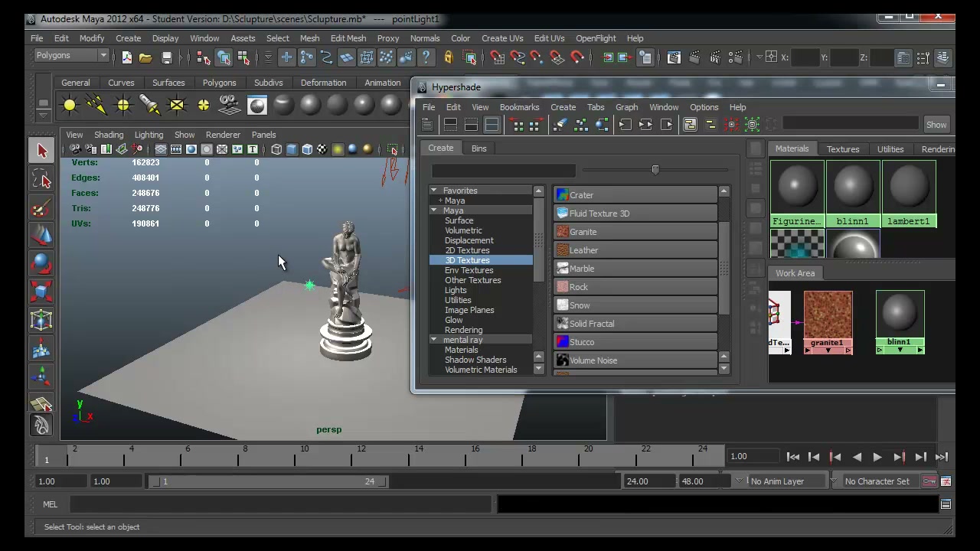
Task: Toggle viewport wireframe on shaded
Action: click(307, 149)
